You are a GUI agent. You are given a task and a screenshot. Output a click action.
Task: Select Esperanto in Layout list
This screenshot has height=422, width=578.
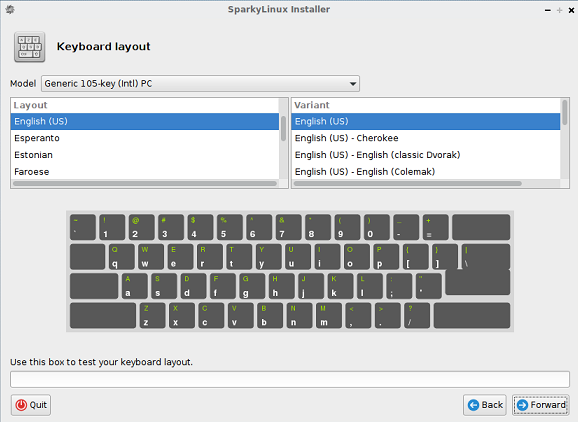[x=145, y=138]
